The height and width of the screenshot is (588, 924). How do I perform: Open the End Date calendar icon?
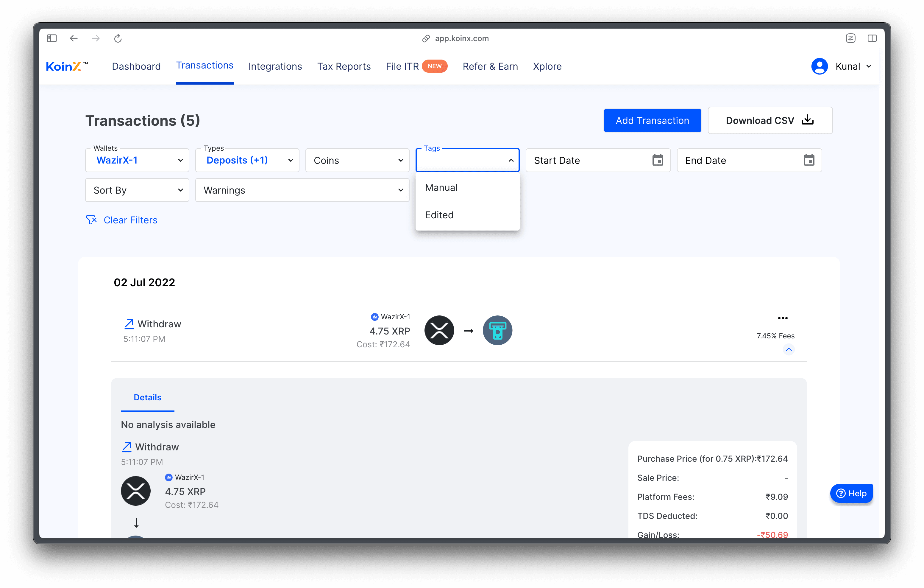tap(809, 160)
